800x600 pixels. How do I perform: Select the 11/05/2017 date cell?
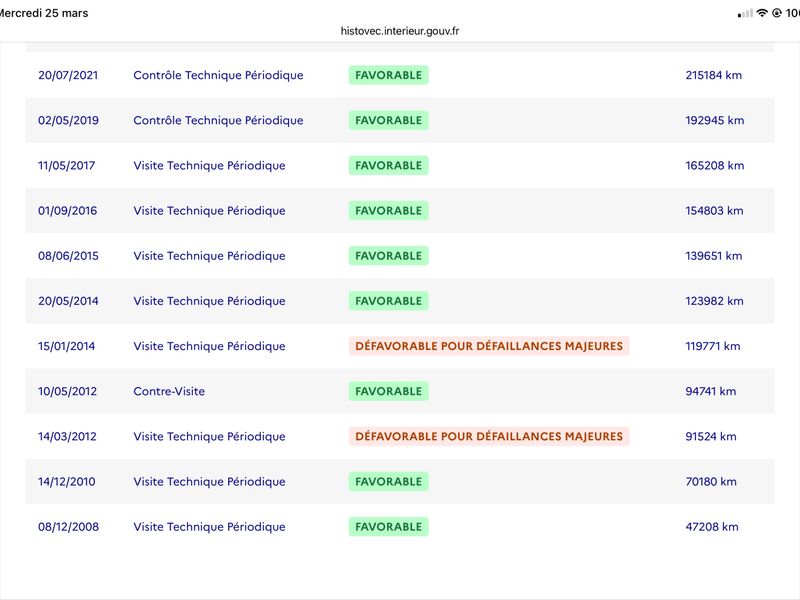[x=66, y=165]
